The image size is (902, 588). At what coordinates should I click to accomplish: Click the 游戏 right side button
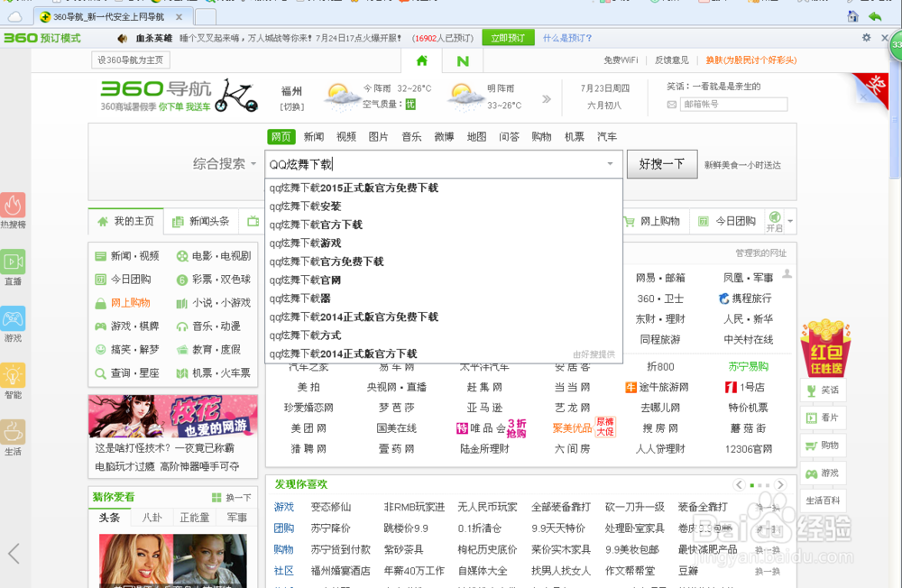[x=823, y=473]
